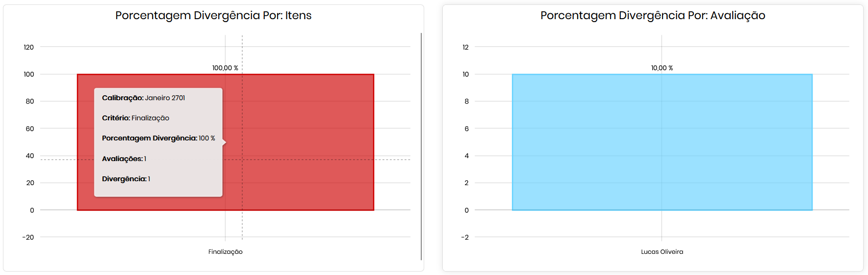
Task: Click the "Porcentagem Divergência Por: Itens" title
Action: pyautogui.click(x=213, y=15)
